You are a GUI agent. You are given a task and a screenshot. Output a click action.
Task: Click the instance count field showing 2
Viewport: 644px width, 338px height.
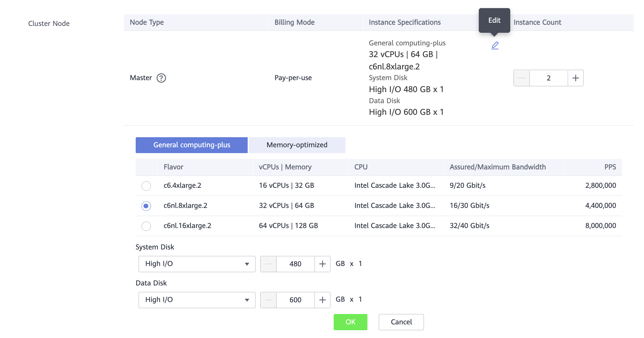[549, 78]
